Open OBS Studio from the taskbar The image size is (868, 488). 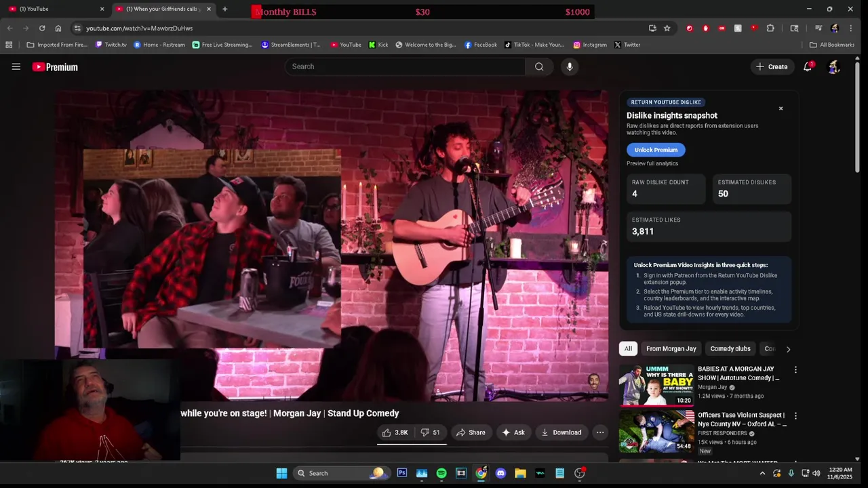coord(579,473)
